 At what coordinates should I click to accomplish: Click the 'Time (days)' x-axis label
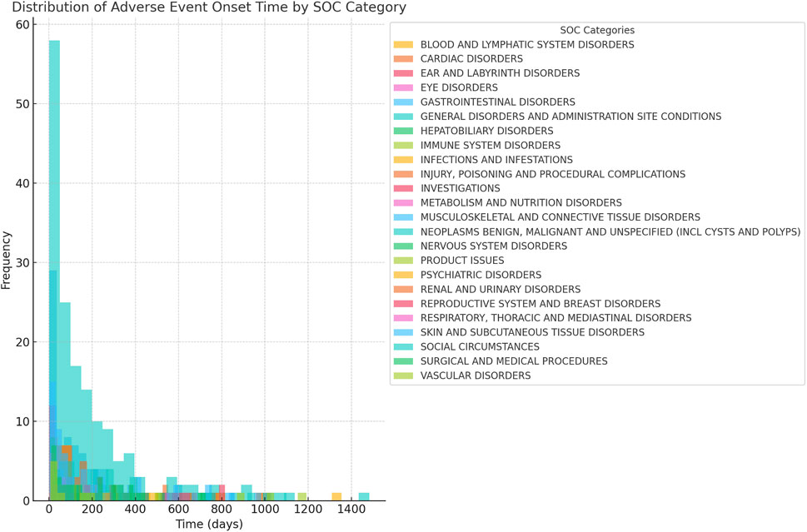(x=209, y=525)
